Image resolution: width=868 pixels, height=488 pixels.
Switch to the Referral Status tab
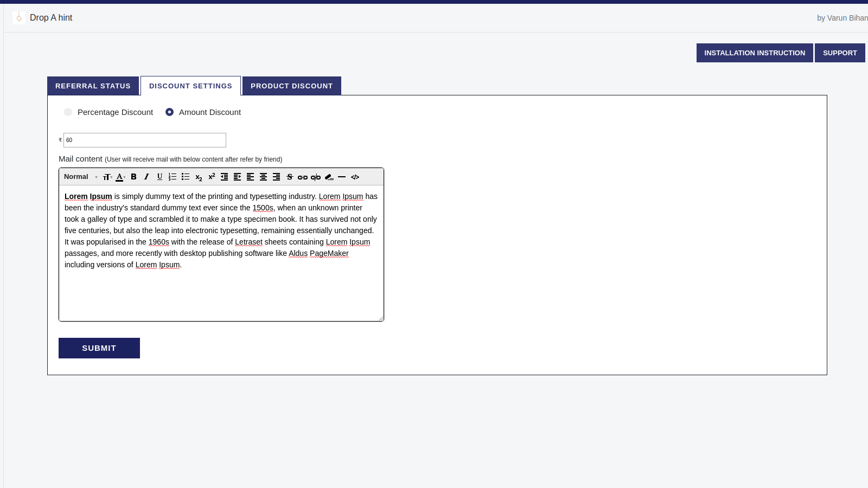(93, 86)
